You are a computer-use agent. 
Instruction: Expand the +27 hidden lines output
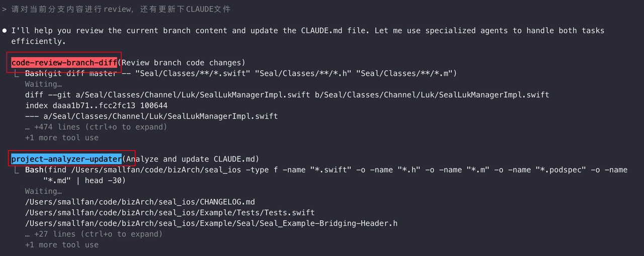click(94, 234)
